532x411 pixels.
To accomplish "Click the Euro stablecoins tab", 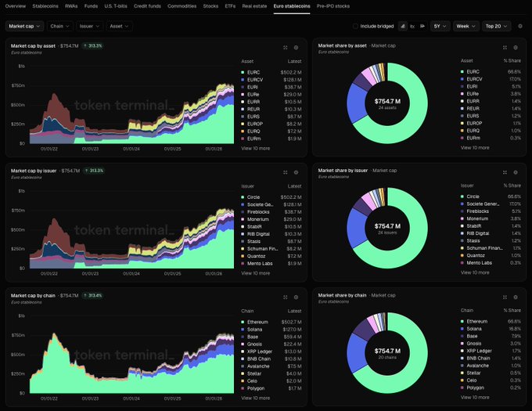I will coord(292,6).
